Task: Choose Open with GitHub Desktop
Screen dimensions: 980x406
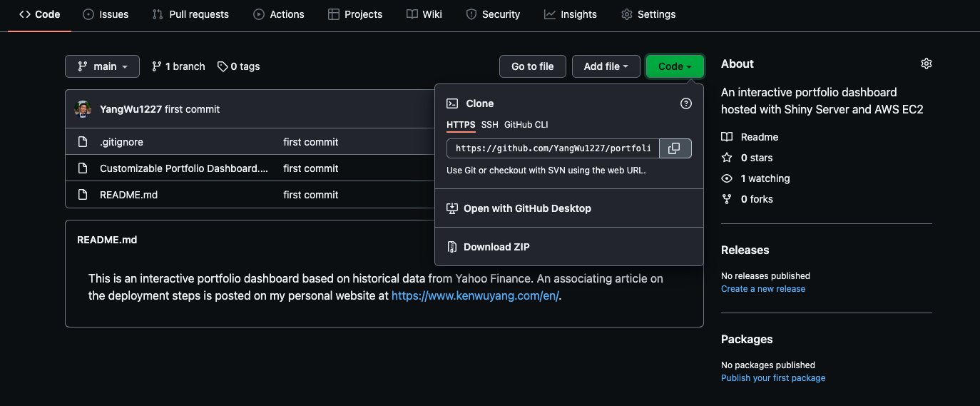Action: (569, 208)
